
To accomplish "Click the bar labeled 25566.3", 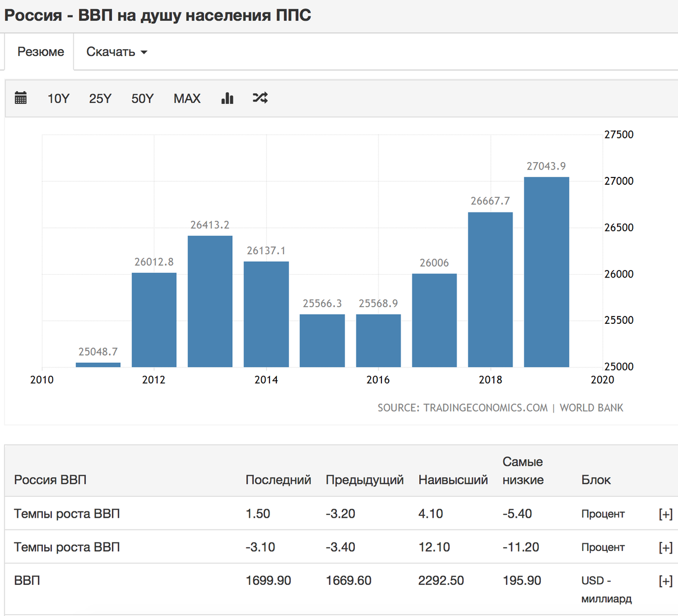I will click(x=322, y=341).
